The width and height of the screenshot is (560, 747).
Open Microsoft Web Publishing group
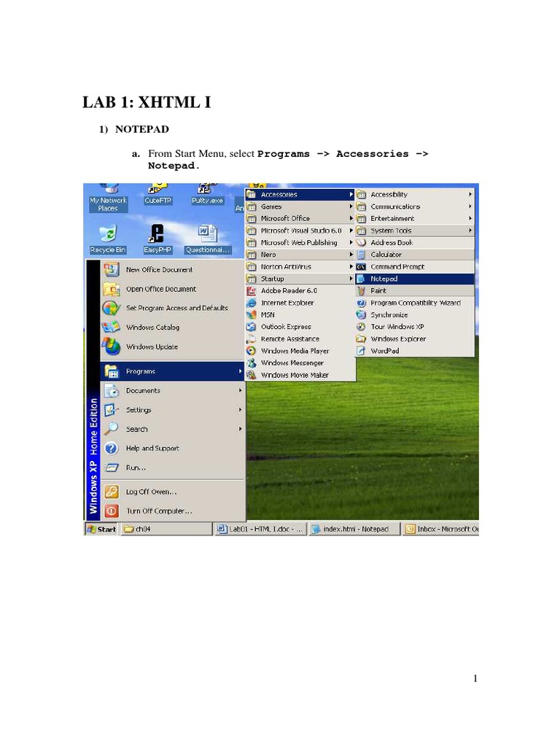coord(300,242)
